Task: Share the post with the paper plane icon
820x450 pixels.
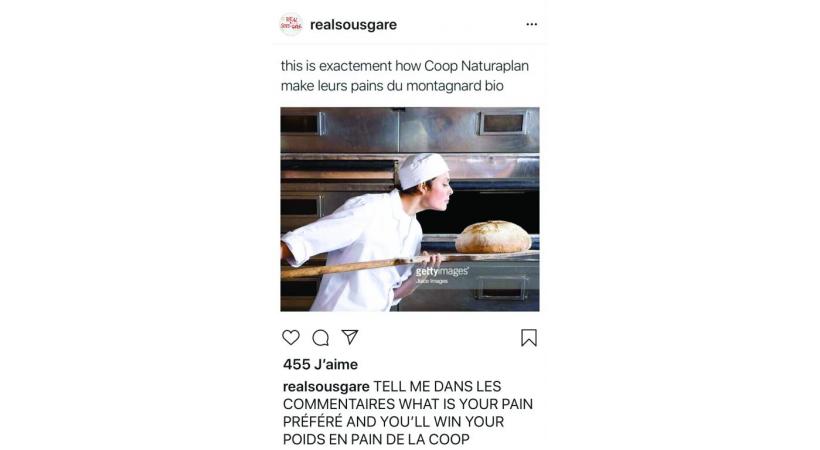Action: click(x=350, y=337)
